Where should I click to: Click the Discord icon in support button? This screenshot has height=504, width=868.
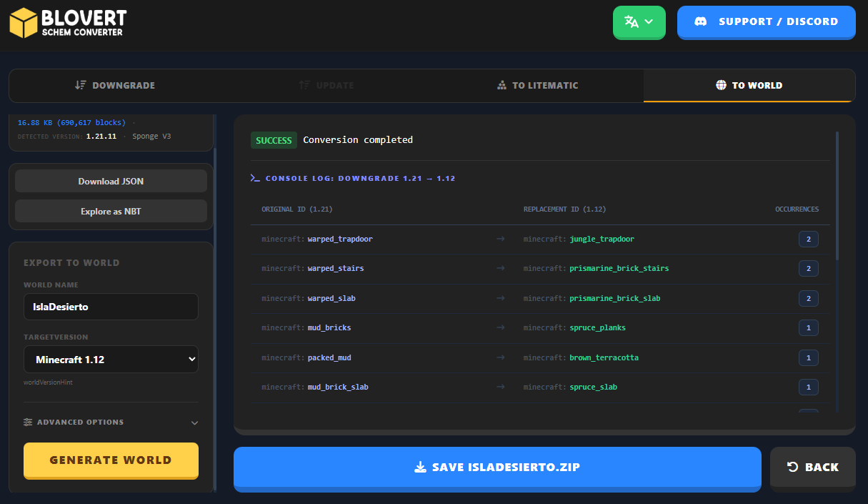click(701, 21)
